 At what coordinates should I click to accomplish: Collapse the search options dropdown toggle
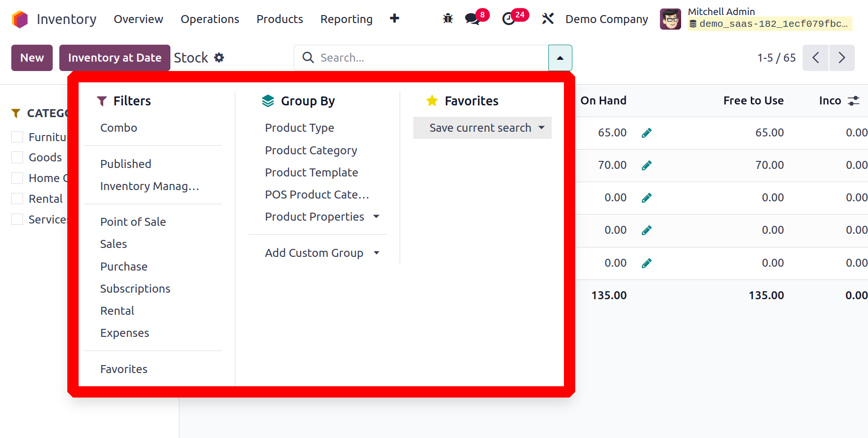[x=560, y=58]
